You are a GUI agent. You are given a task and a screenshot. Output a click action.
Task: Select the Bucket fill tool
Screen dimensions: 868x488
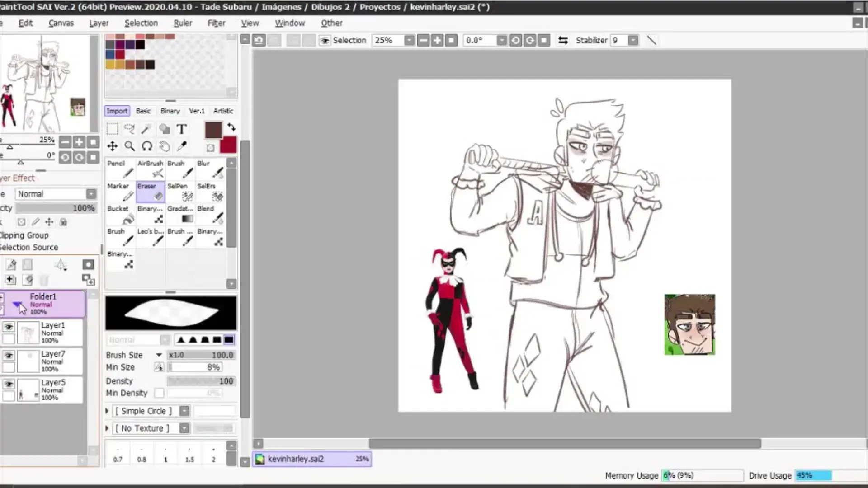tap(120, 215)
